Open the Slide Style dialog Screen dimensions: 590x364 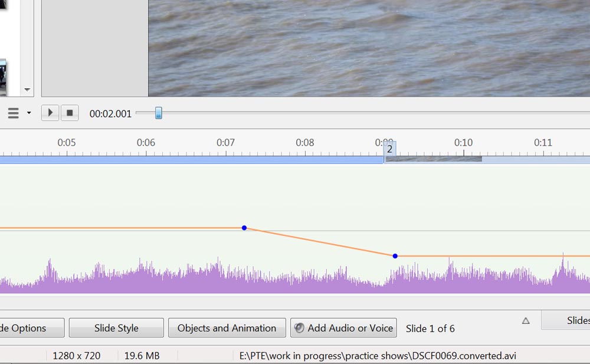[x=116, y=328]
